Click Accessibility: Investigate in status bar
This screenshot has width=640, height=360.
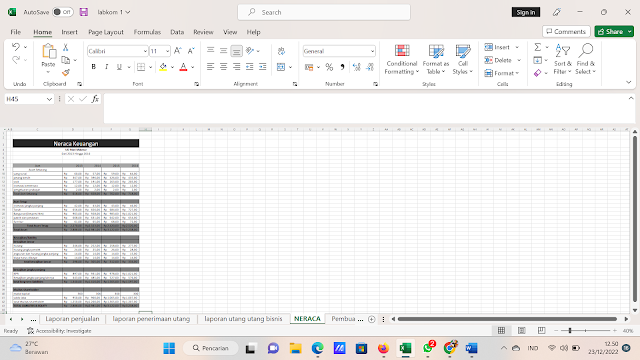(x=59, y=331)
